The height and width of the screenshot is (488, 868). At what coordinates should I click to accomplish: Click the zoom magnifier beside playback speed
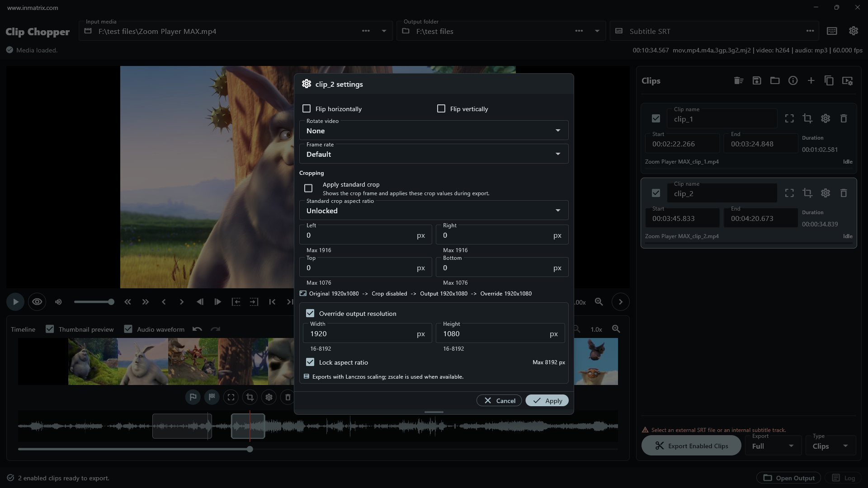(599, 302)
